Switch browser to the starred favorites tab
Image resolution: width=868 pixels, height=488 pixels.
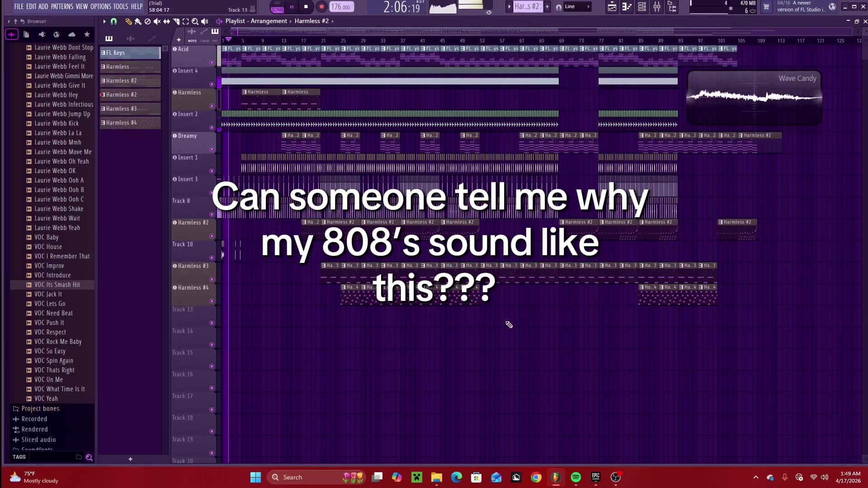pos(87,34)
